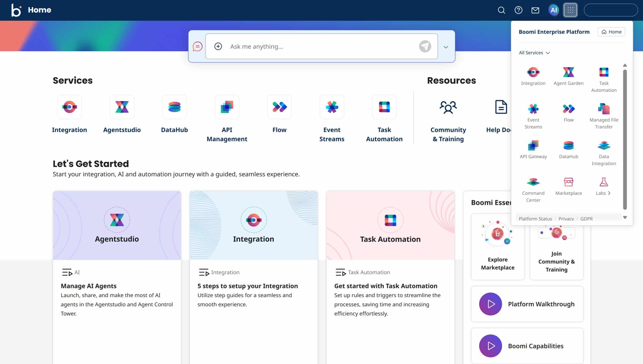Open the search magnifier icon in header
643x364 pixels.
coord(501,10)
